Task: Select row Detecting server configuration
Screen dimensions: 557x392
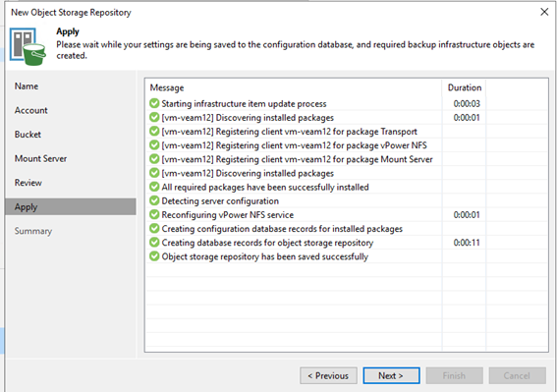Action: 347,200
